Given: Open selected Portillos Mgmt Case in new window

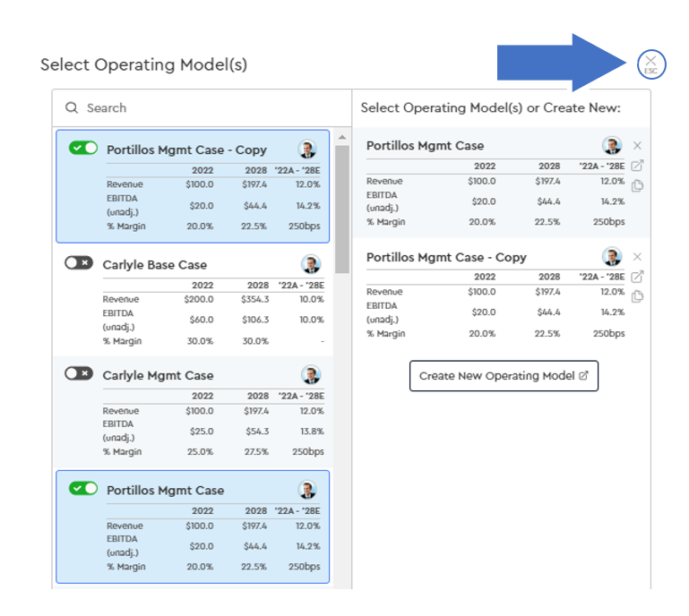Looking at the screenshot, I should coord(637,166).
